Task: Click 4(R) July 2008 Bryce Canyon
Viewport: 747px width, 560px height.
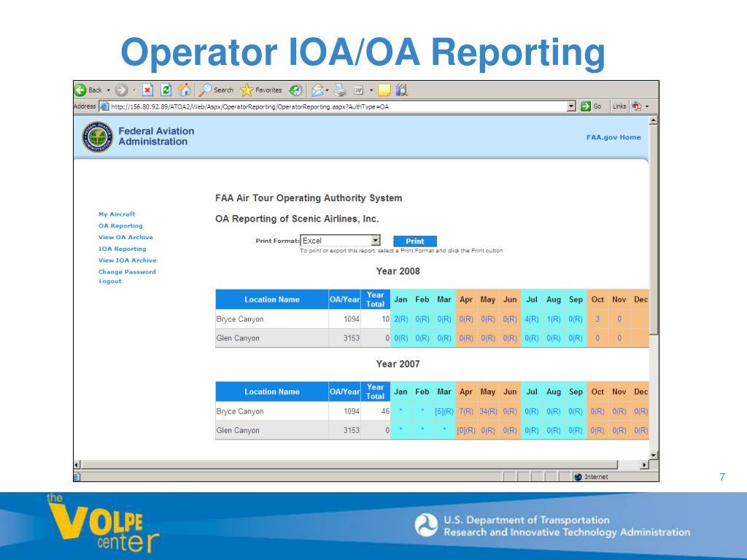Action: point(532,319)
